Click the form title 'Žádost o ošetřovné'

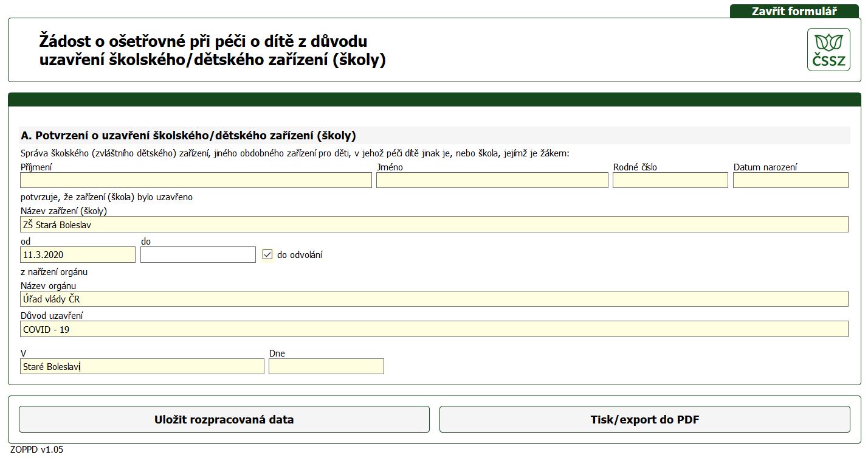pyautogui.click(x=212, y=51)
